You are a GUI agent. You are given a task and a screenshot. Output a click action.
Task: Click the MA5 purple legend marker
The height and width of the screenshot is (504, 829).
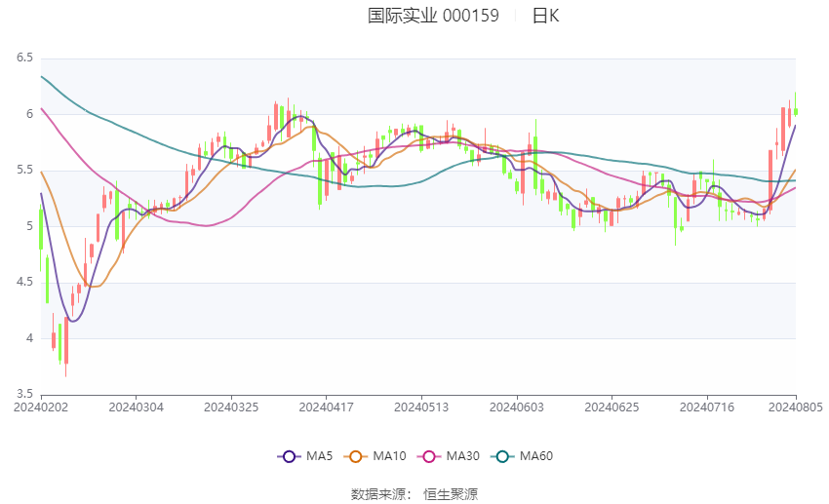point(288,456)
